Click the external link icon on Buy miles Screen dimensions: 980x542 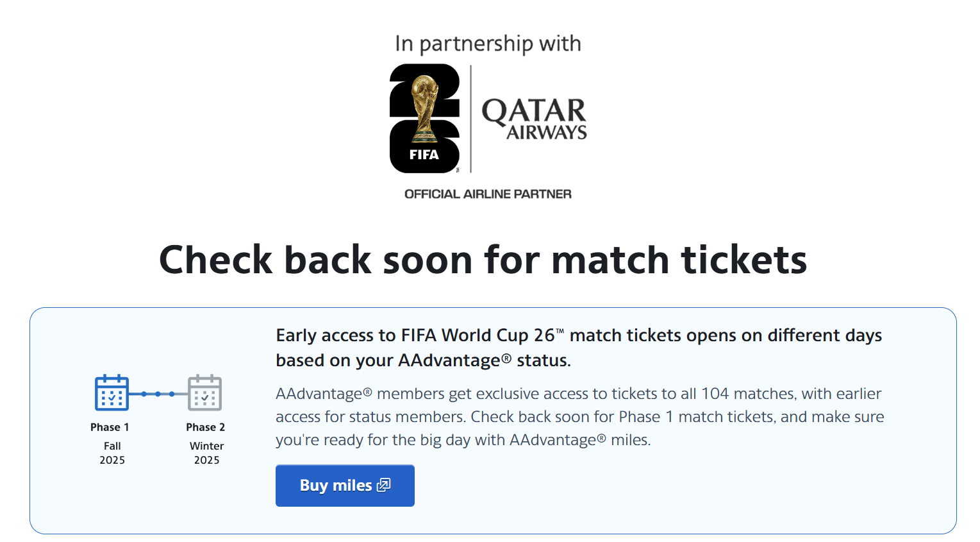(383, 485)
